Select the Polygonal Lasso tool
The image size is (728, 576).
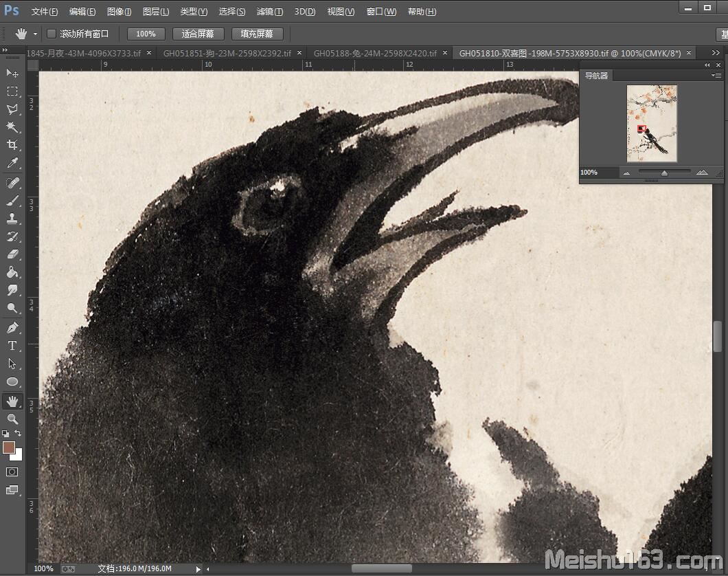pyautogui.click(x=12, y=109)
